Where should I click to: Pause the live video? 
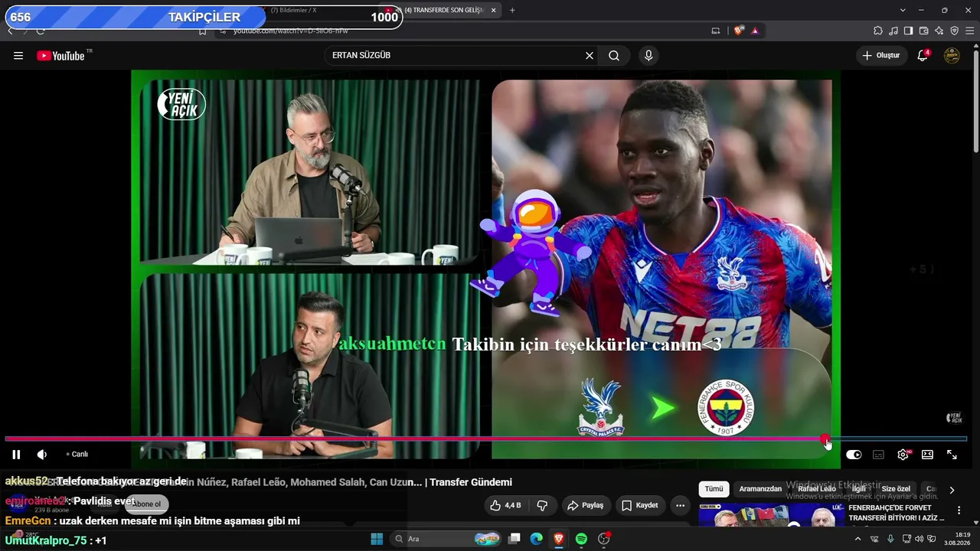[16, 455]
